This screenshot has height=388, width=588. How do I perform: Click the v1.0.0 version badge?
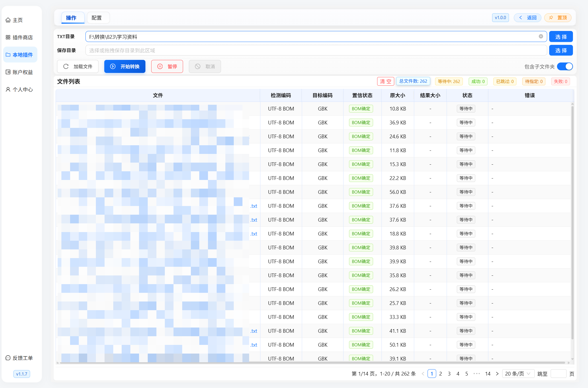pyautogui.click(x=500, y=18)
